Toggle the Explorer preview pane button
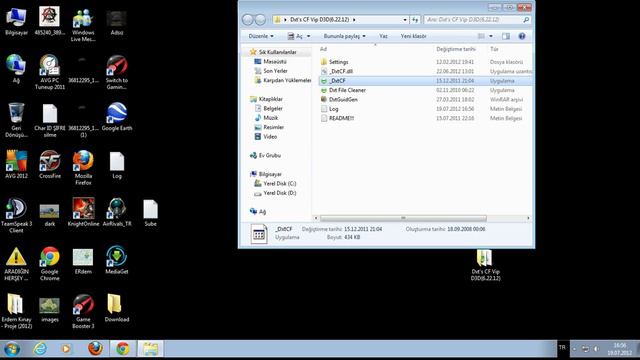Viewport: 640px width, 360px height. [506, 36]
